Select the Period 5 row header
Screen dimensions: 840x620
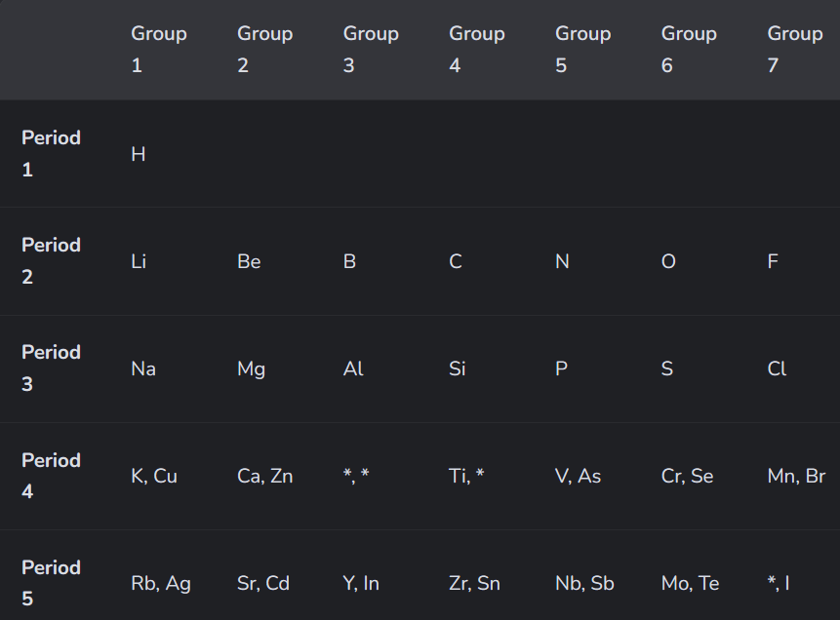click(51, 583)
